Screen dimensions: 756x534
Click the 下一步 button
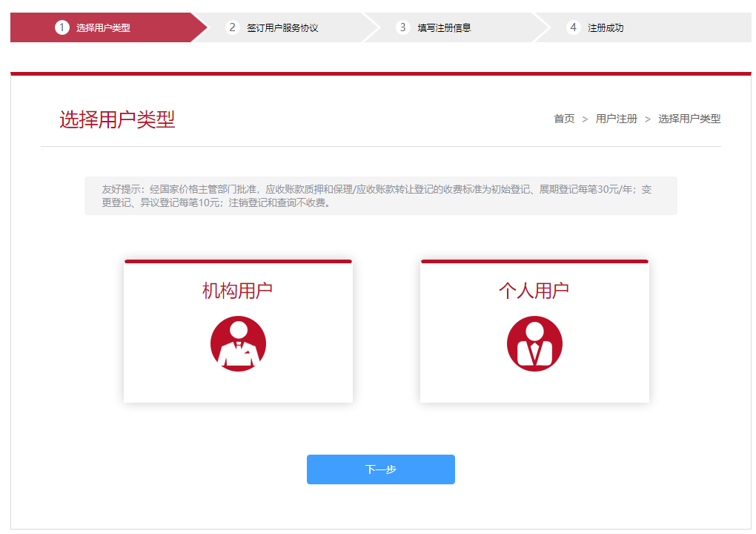(x=381, y=469)
